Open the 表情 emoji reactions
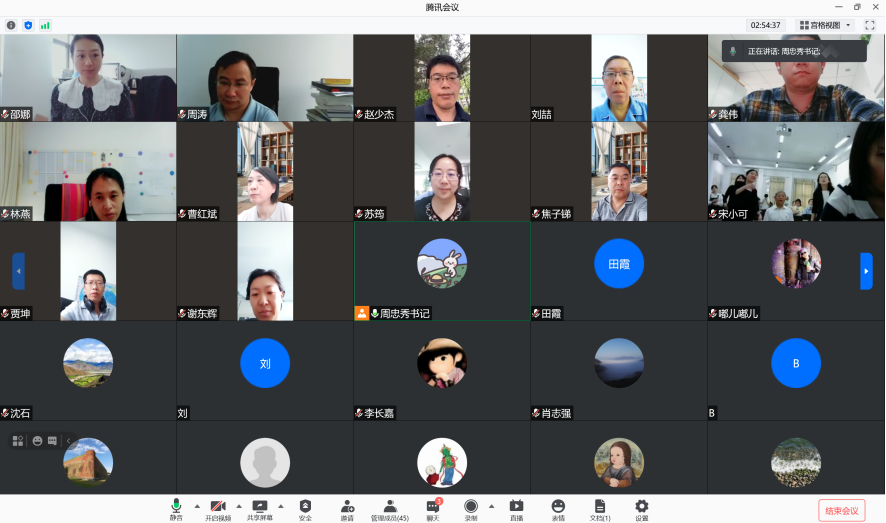 point(558,508)
